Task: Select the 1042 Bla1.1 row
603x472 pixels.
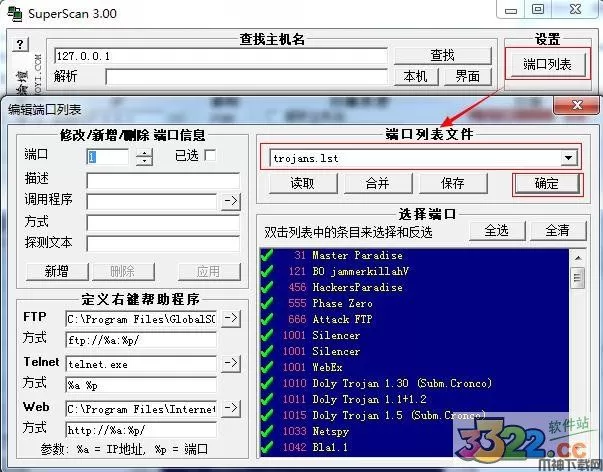Action: click(x=414, y=447)
